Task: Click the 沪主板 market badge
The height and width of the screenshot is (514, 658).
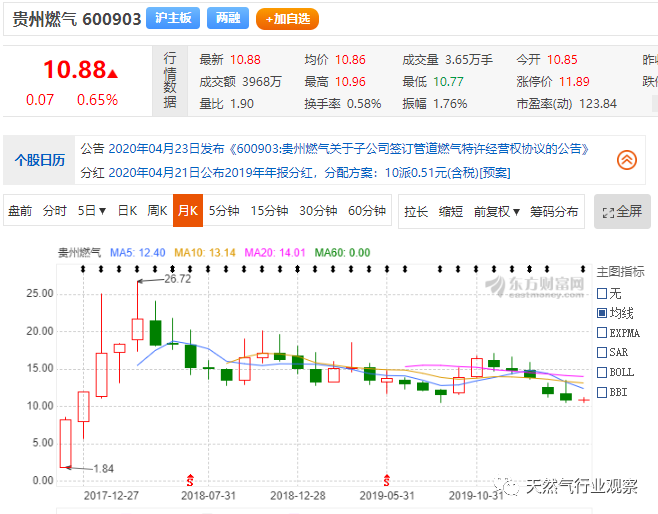Action: [x=172, y=18]
